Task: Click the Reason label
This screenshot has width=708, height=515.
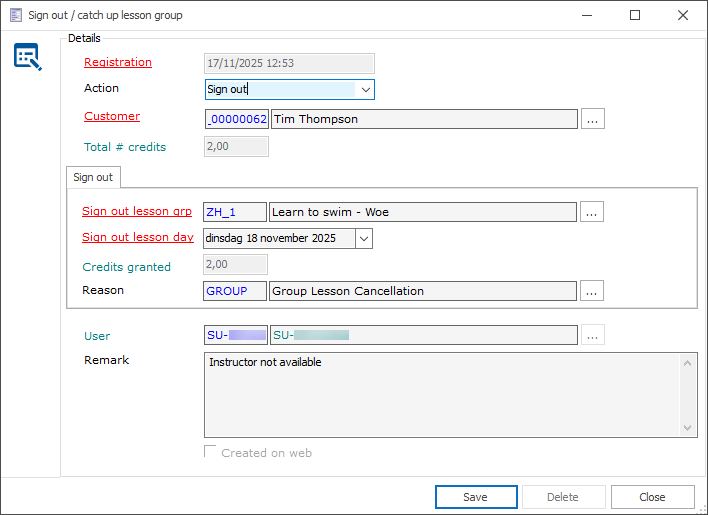Action: 103,290
